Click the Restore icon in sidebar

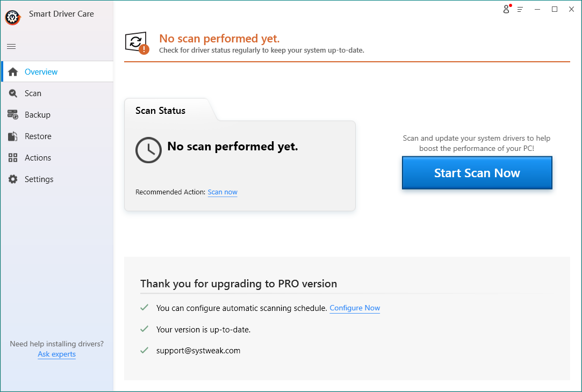tap(13, 136)
